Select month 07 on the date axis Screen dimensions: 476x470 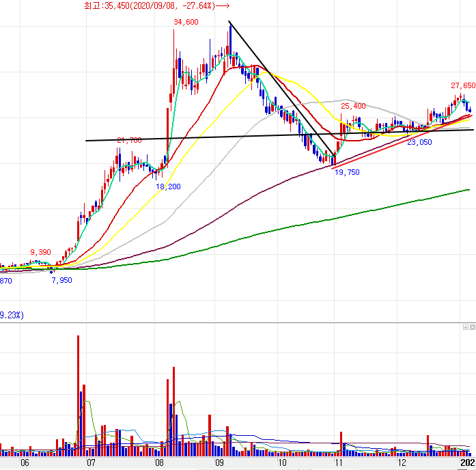coord(91,462)
